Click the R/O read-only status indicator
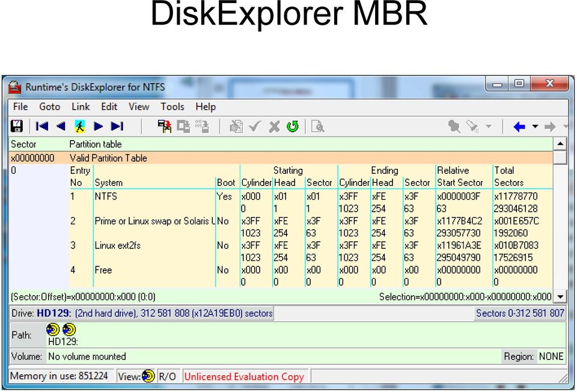This screenshot has height=392, width=577. [167, 376]
